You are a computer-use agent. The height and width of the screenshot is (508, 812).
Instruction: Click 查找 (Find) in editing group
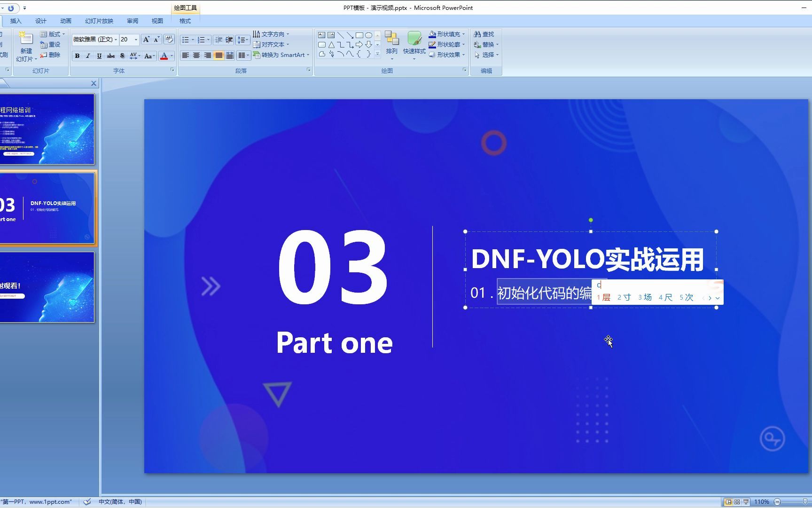484,34
